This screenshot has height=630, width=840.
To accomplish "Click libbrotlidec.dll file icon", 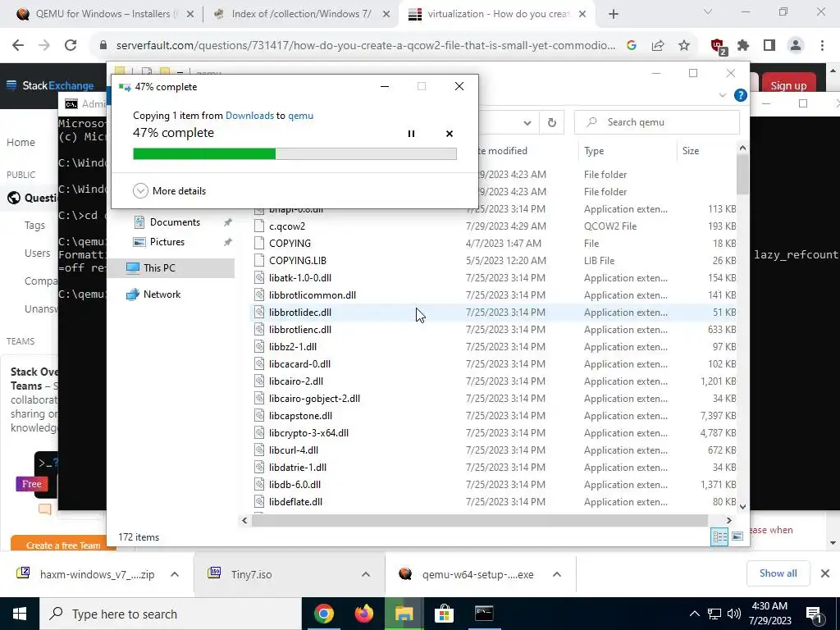I will coord(259,312).
